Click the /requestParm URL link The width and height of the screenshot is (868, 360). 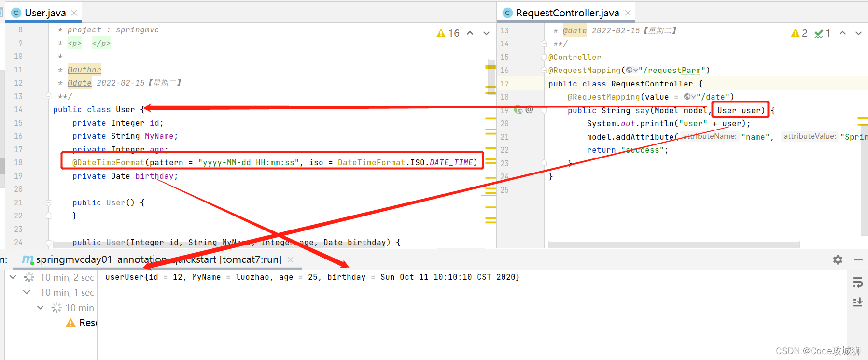(x=672, y=71)
